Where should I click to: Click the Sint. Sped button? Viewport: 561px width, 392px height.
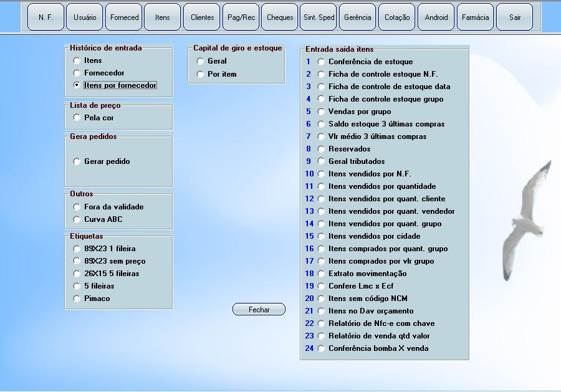(319, 17)
